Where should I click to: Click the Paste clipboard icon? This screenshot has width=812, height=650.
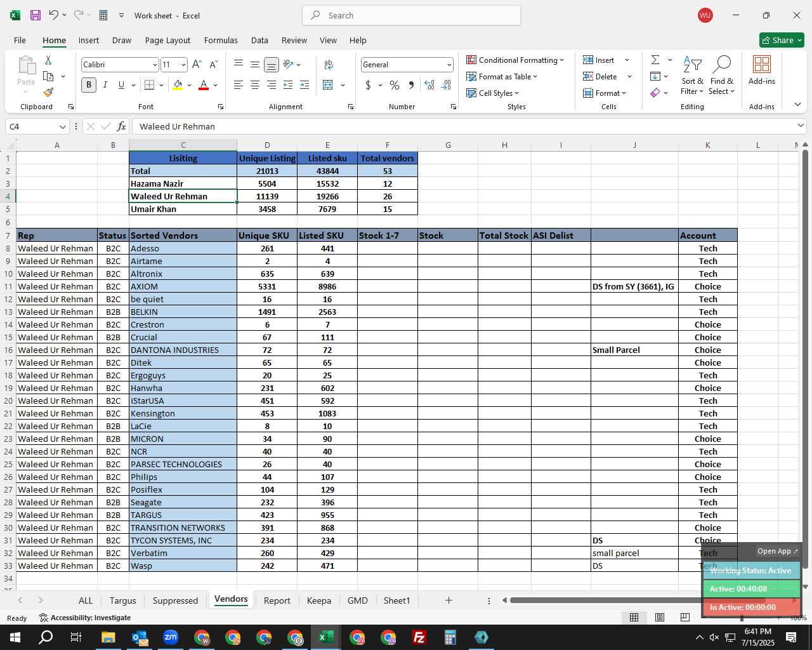tap(26, 65)
